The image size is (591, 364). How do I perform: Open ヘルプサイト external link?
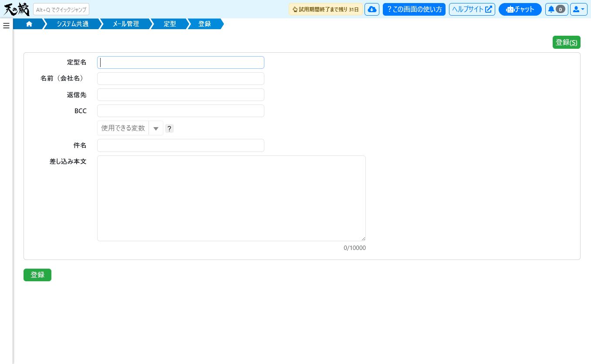pos(472,9)
